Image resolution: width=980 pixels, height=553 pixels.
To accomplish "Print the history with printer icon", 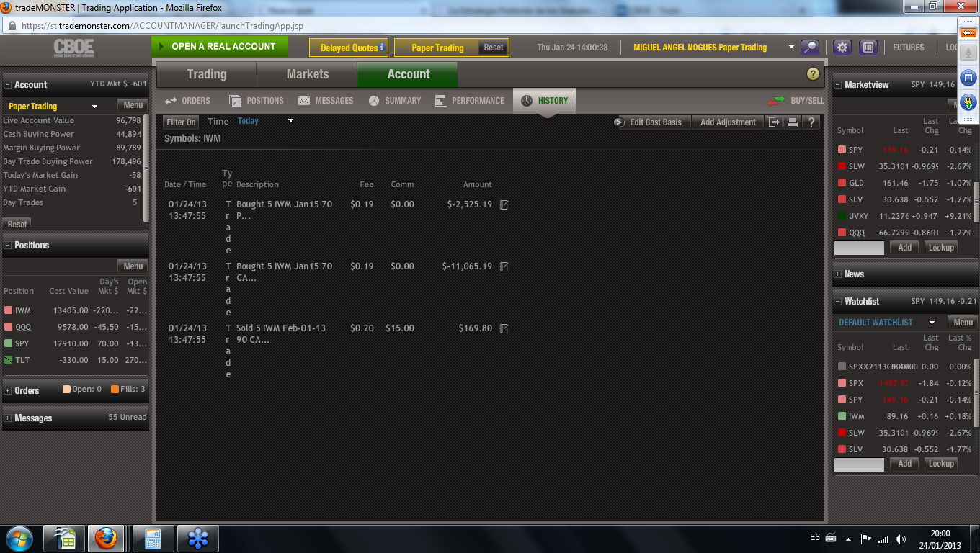I will (x=793, y=122).
